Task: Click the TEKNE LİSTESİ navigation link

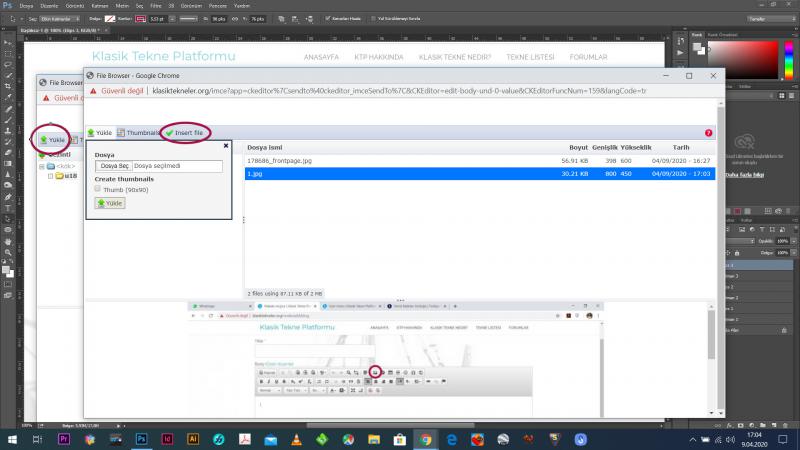Action: coord(530,57)
